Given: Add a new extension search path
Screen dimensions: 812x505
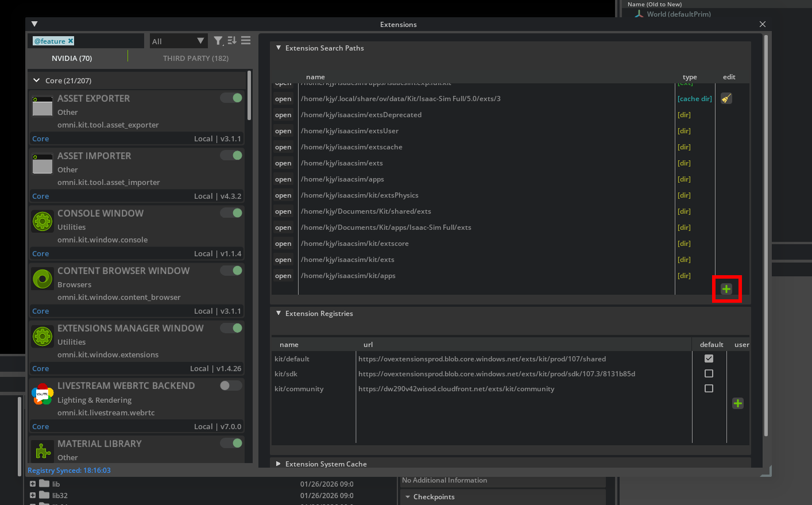Looking at the screenshot, I should point(726,289).
